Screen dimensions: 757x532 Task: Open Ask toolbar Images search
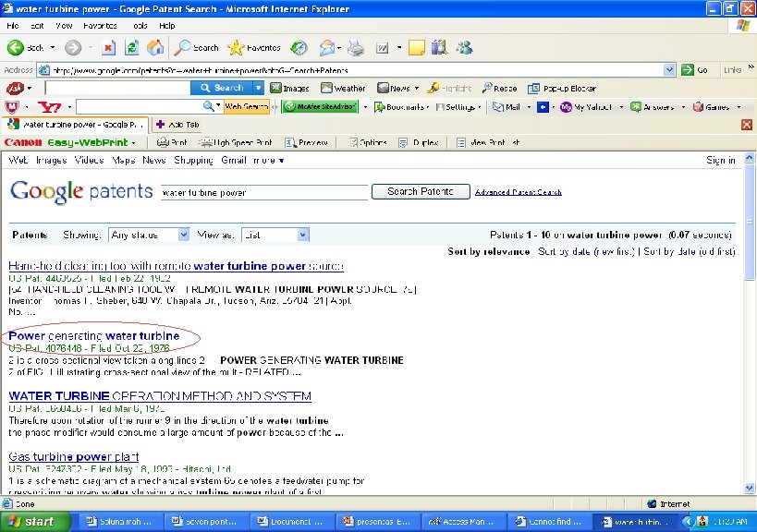pos(289,89)
